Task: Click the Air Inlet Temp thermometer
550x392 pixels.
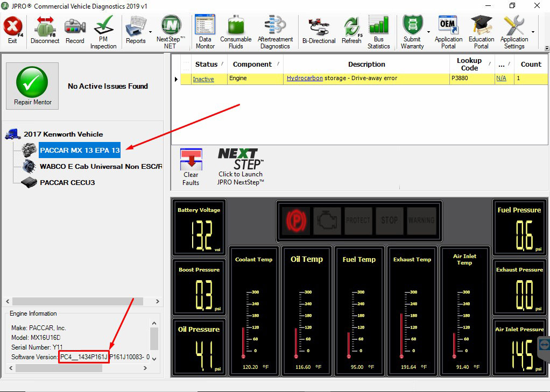Action: click(x=465, y=311)
